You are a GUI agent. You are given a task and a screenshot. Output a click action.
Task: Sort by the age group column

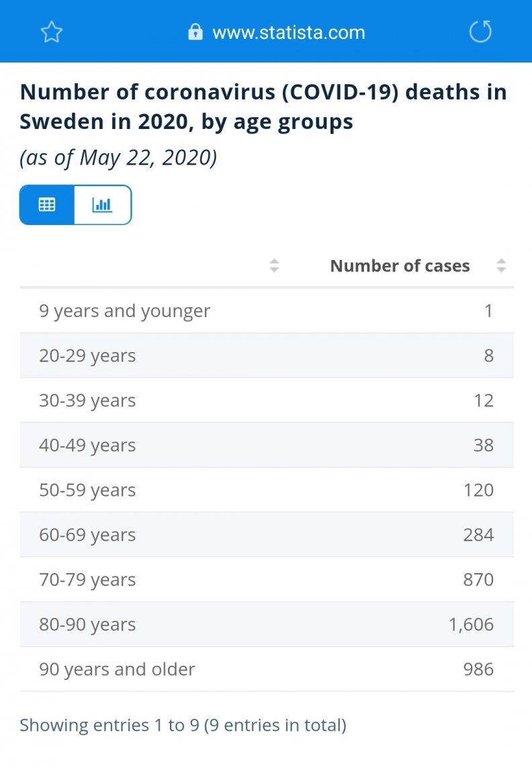pos(274,266)
